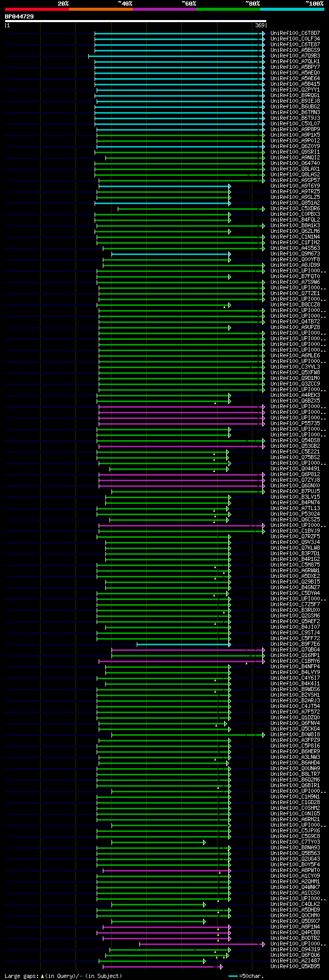Click the cyan ~100% identity legend segment
The image size is (329, 980).
point(292,9)
